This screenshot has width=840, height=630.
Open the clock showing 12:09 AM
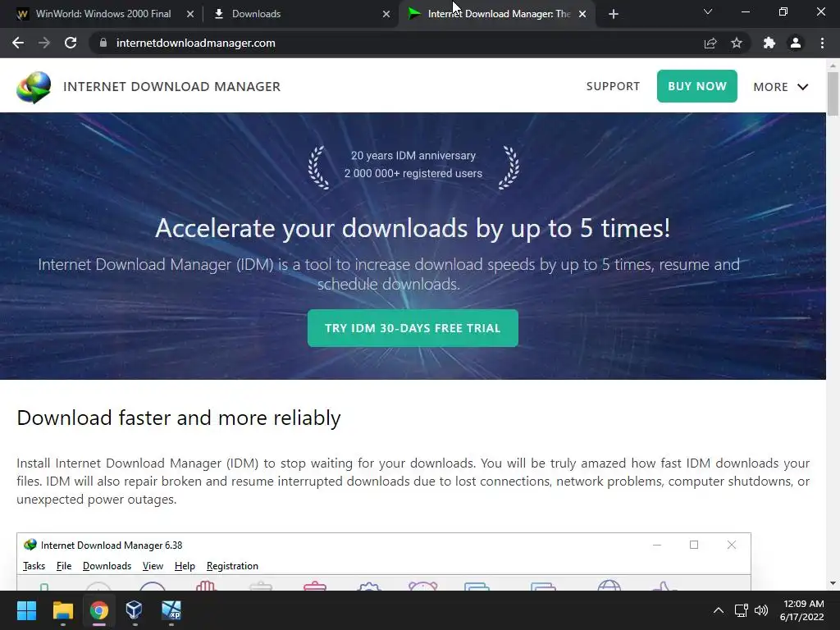pos(802,610)
